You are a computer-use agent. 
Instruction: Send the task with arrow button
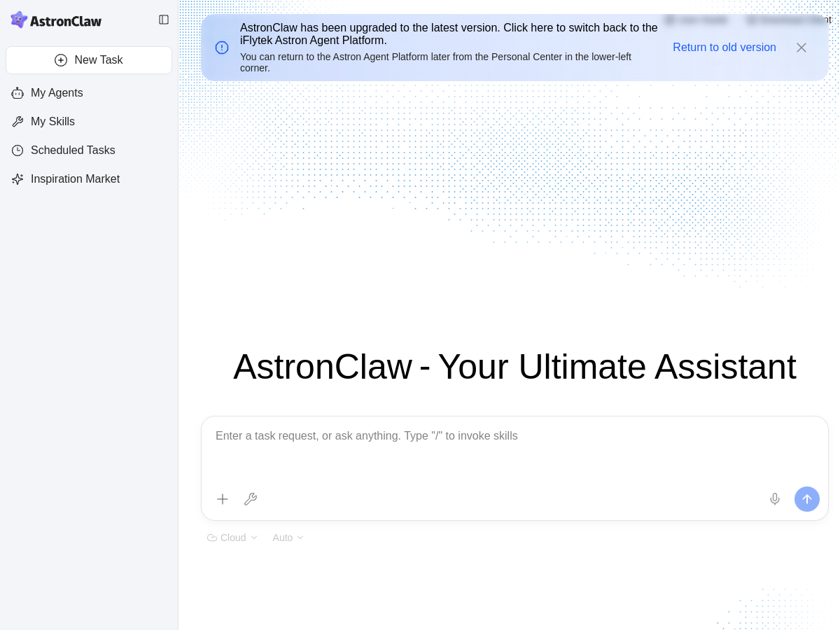807,499
